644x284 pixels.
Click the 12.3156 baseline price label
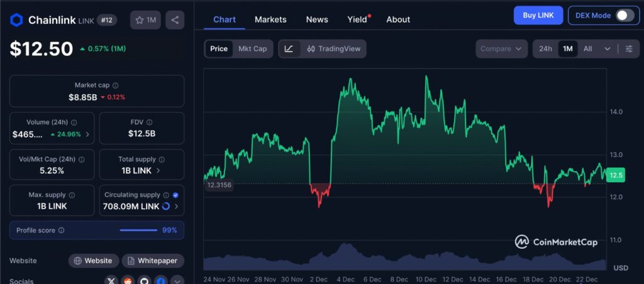219,185
